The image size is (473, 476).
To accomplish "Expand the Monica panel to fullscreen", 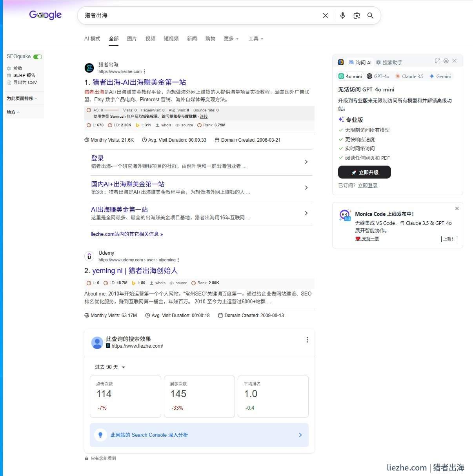I will point(438,61).
